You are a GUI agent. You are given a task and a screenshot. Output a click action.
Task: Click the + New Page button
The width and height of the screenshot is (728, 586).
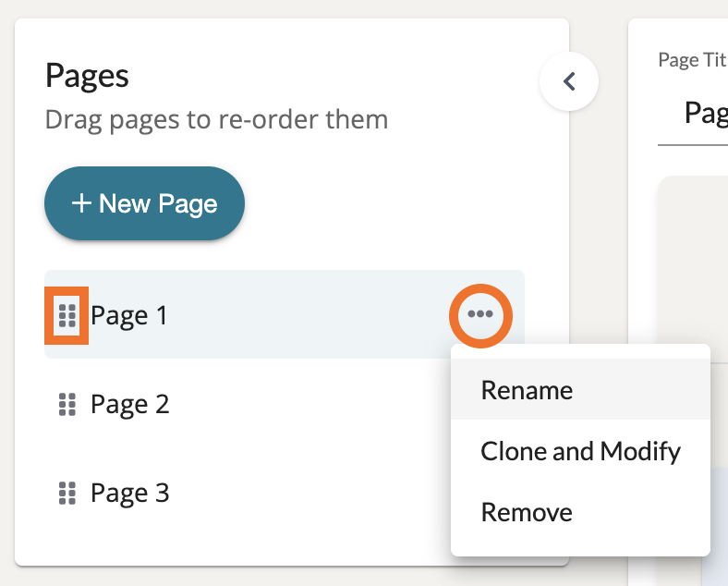point(144,203)
